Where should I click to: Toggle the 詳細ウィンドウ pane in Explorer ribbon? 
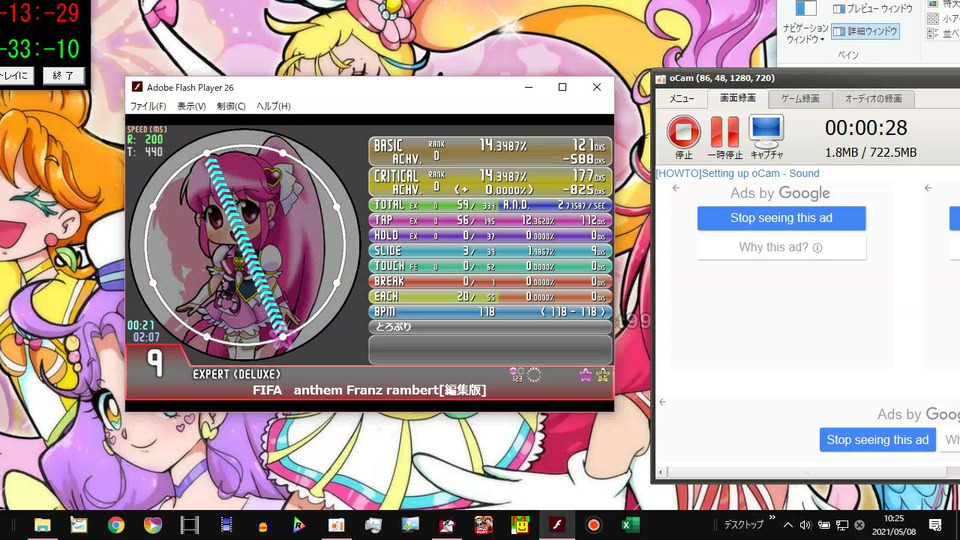(x=865, y=31)
